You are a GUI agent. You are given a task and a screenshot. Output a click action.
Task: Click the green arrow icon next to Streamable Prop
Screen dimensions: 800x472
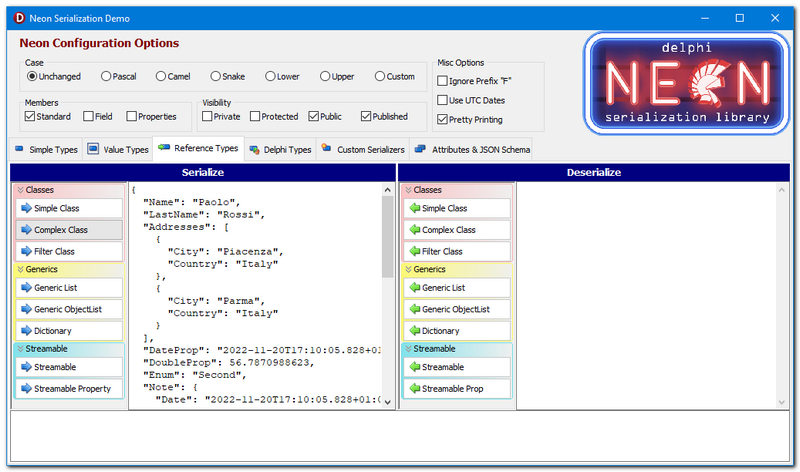click(414, 388)
